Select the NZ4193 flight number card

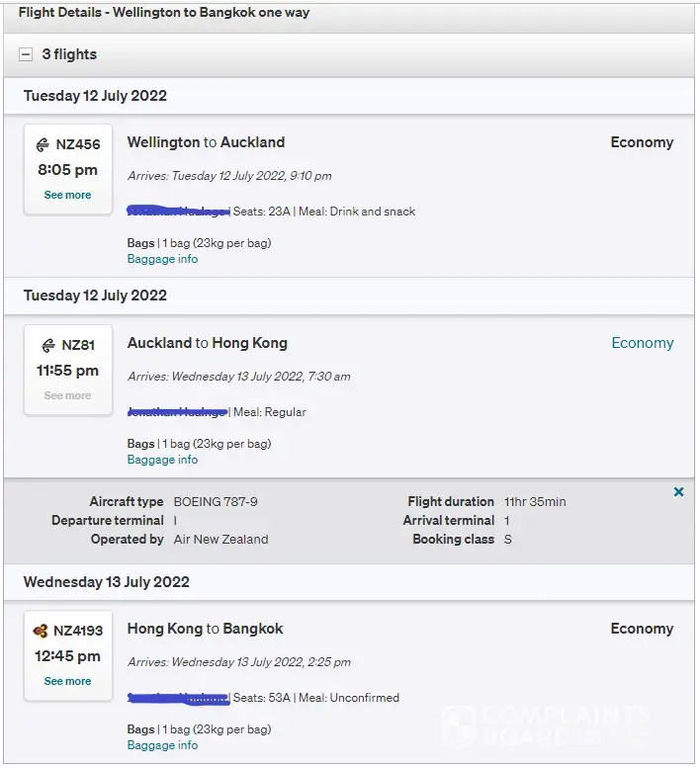pyautogui.click(x=68, y=654)
